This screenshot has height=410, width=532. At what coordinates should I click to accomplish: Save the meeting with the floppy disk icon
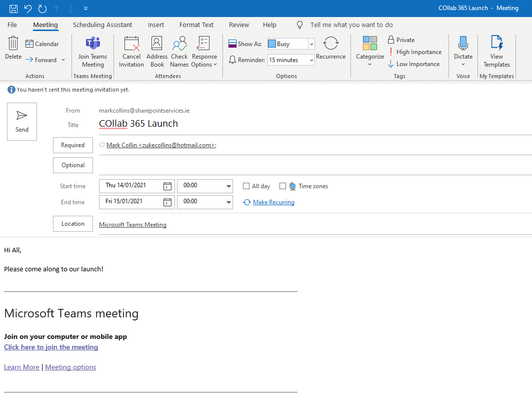click(x=13, y=9)
